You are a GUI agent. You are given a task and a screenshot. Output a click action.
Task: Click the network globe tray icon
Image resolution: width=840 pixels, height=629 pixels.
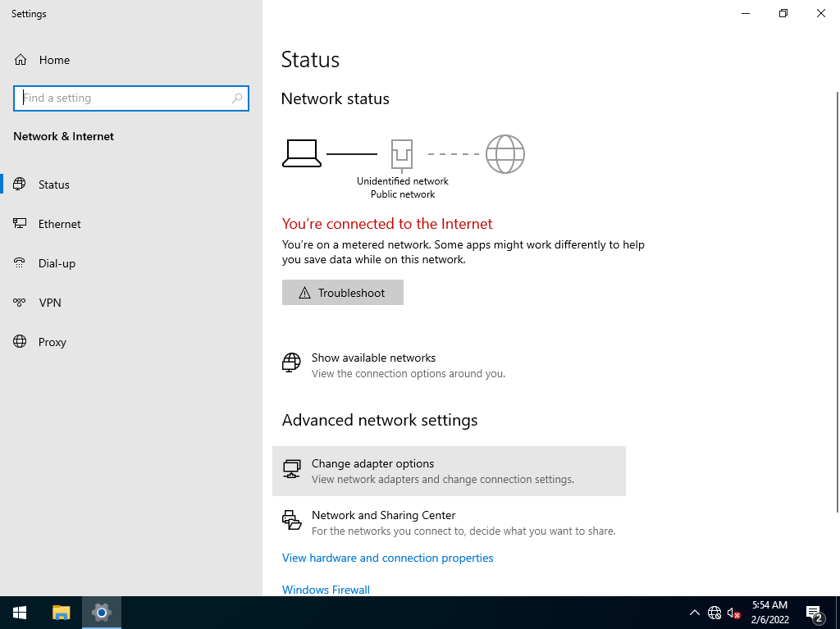[x=714, y=613]
